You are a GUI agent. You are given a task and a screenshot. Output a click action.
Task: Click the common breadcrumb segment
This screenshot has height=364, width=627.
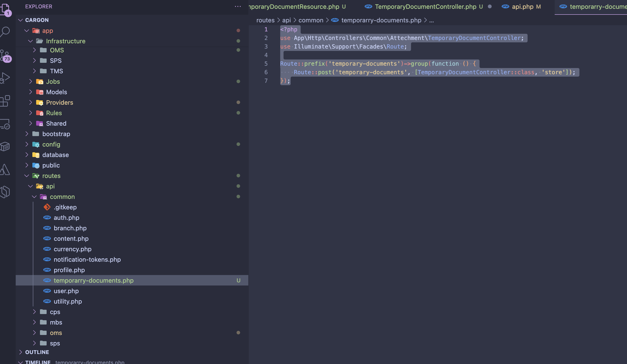[310, 20]
